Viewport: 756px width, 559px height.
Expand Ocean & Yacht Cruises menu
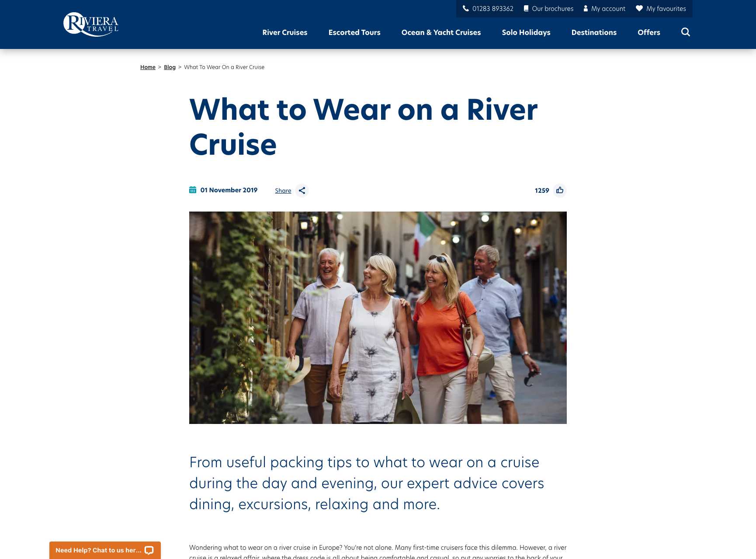coord(441,32)
